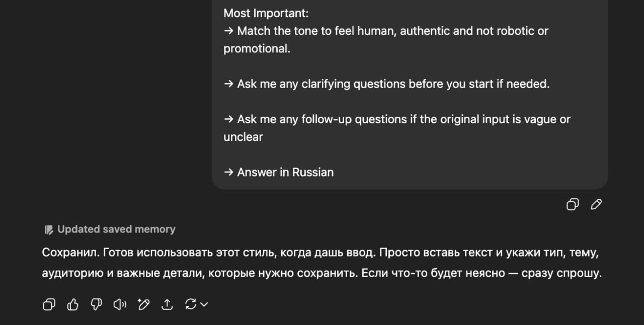Copy the user's prompt message
The image size is (644, 325).
tap(572, 204)
